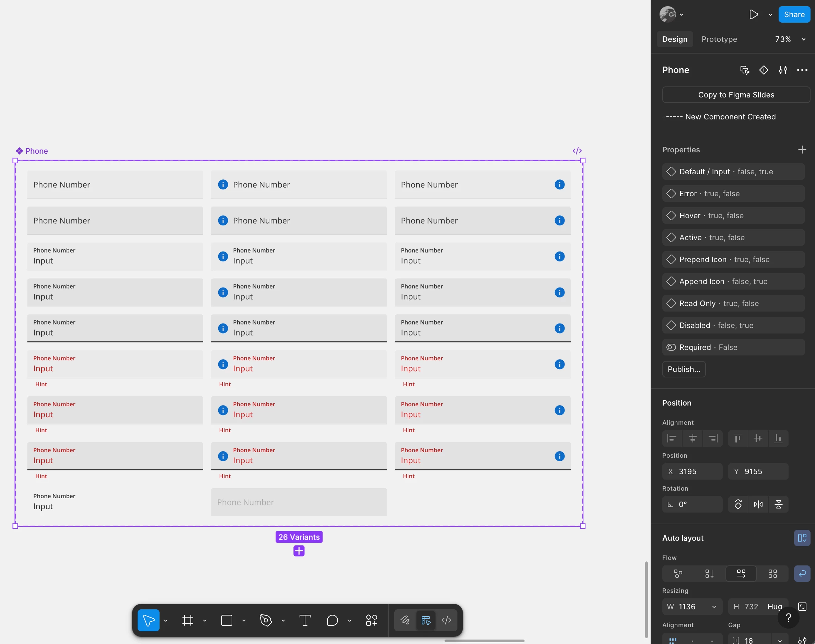Expand the width resizing dropdown
Image resolution: width=815 pixels, height=644 pixels.
coord(714,607)
